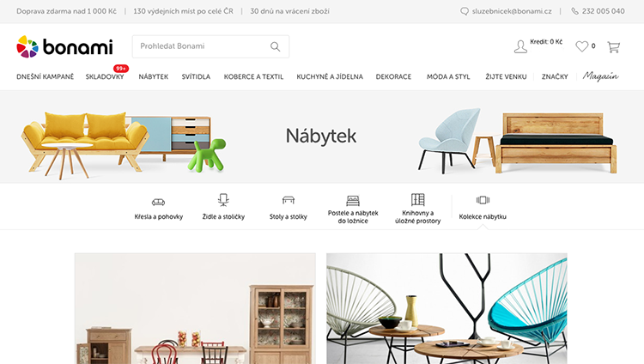Select the Židle a stoličky chair icon
Screen dimensions: 644x364
click(223, 200)
